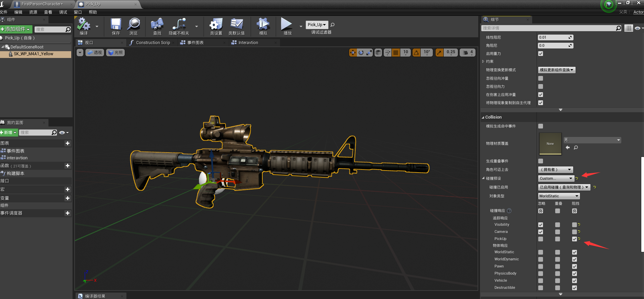The image size is (644, 299).
Task: Toggle details panel eye visibility options
Action: coord(639,28)
